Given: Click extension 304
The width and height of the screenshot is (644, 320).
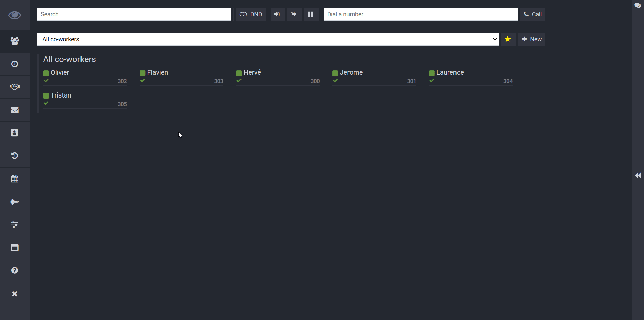Looking at the screenshot, I should [508, 81].
